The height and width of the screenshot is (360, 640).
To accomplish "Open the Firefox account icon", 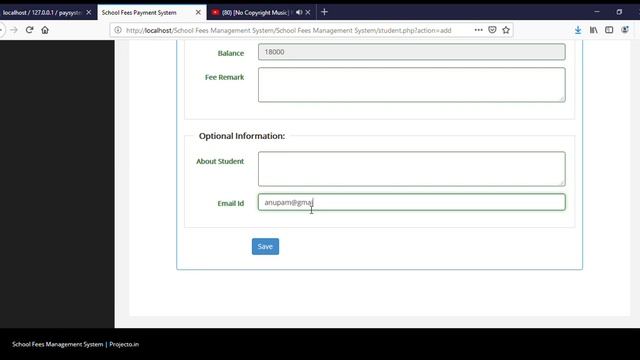I will (x=625, y=30).
